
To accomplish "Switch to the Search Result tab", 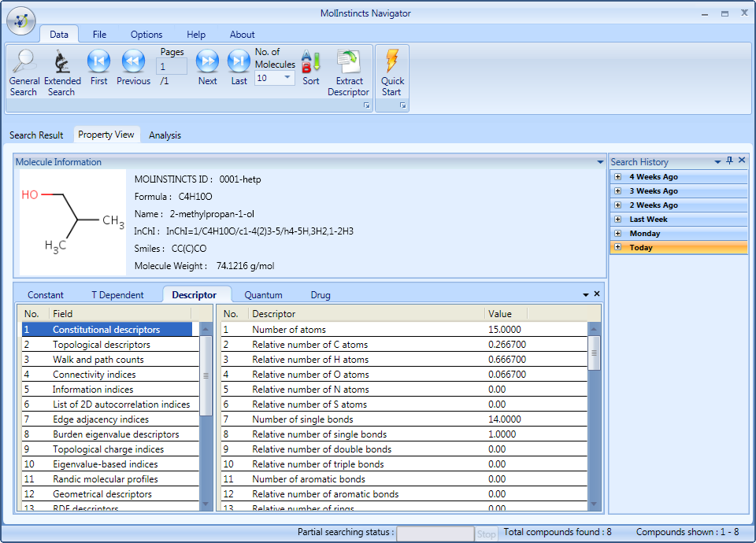I will (36, 135).
